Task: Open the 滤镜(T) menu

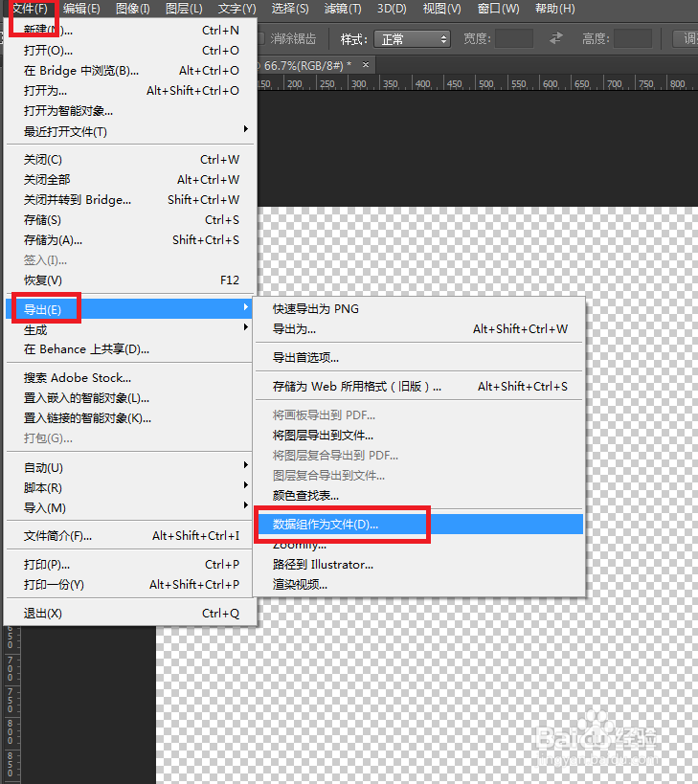Action: coord(343,9)
